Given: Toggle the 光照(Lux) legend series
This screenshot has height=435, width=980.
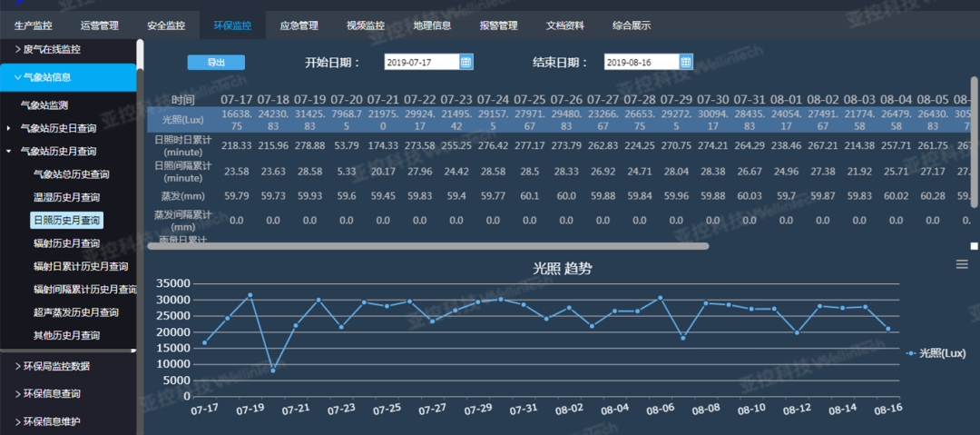Looking at the screenshot, I should pyautogui.click(x=935, y=353).
